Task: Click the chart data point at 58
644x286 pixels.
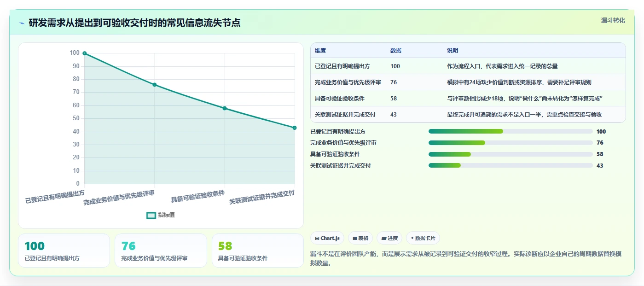Action: point(225,108)
